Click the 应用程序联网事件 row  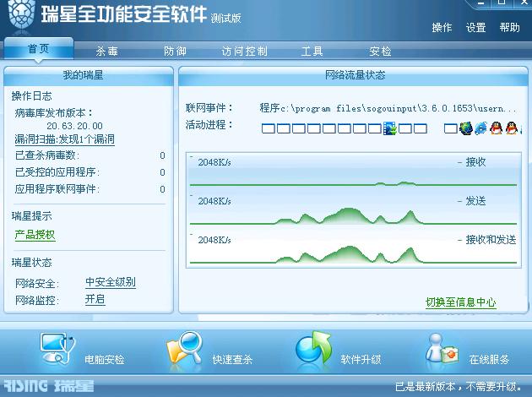(90, 189)
